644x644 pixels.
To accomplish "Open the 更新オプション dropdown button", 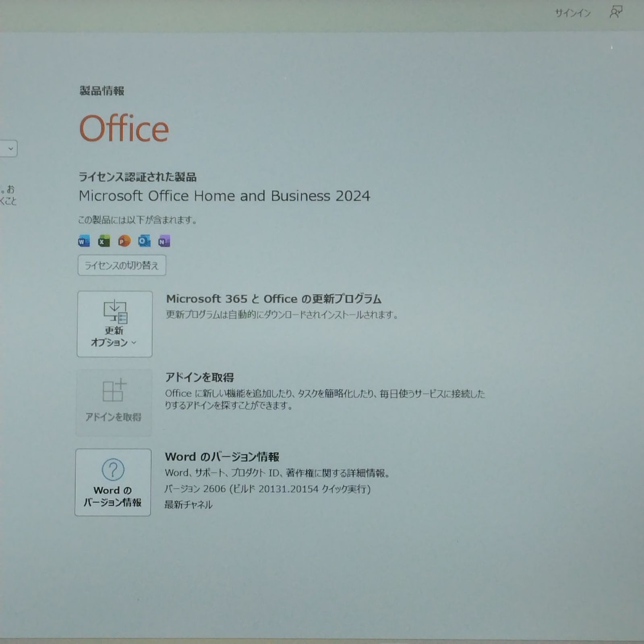I will pyautogui.click(x=114, y=324).
